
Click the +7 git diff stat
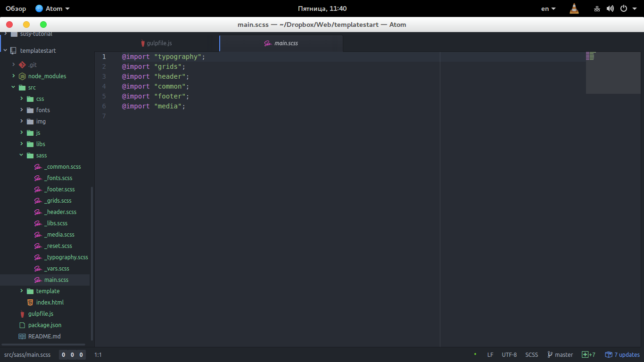[x=588, y=354]
